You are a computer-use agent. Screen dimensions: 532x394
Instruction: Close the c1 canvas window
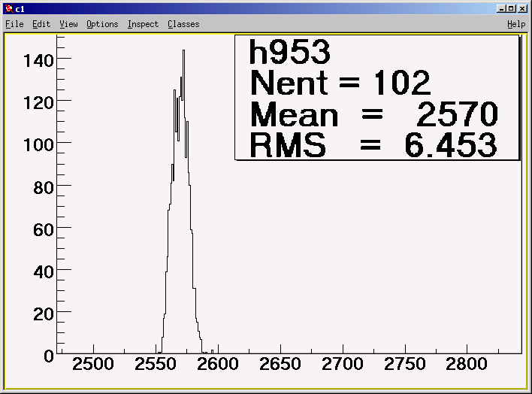click(x=522, y=9)
